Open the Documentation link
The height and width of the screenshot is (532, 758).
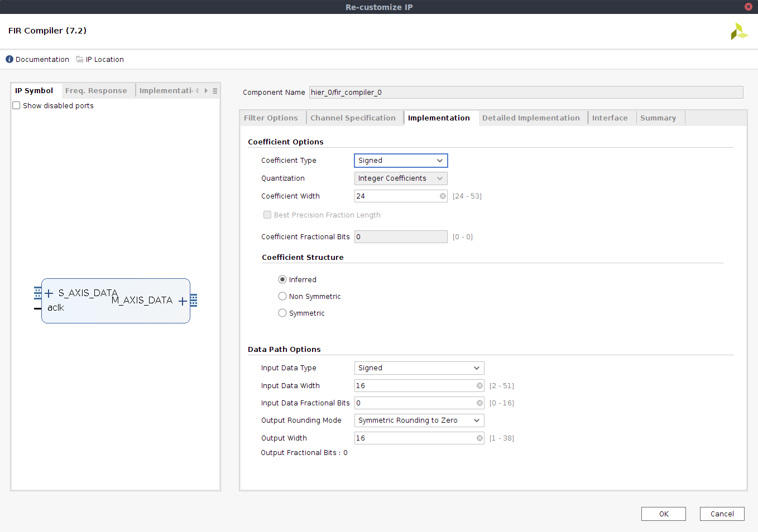click(42, 59)
